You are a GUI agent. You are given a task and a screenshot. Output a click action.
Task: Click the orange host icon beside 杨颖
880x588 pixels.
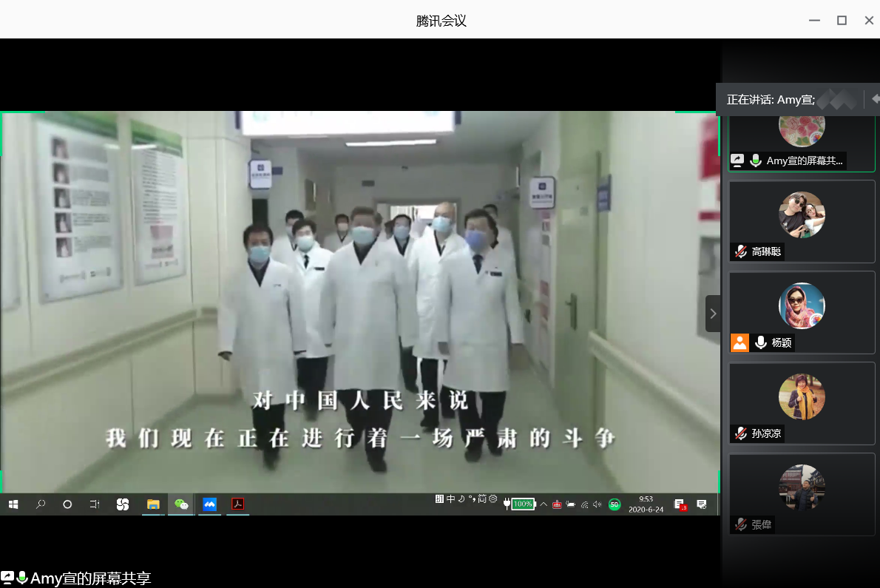point(739,342)
